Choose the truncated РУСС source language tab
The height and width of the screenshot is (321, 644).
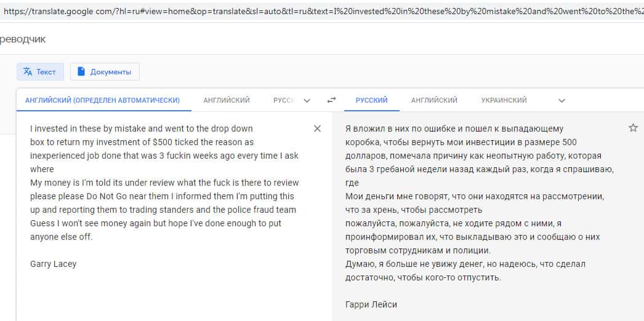(283, 100)
